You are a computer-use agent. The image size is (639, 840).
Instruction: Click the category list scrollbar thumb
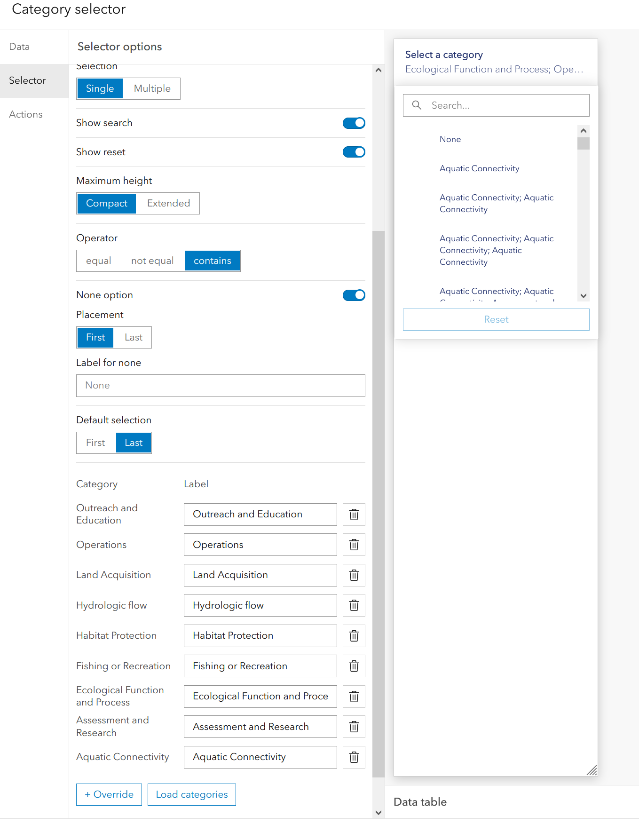[x=584, y=143]
